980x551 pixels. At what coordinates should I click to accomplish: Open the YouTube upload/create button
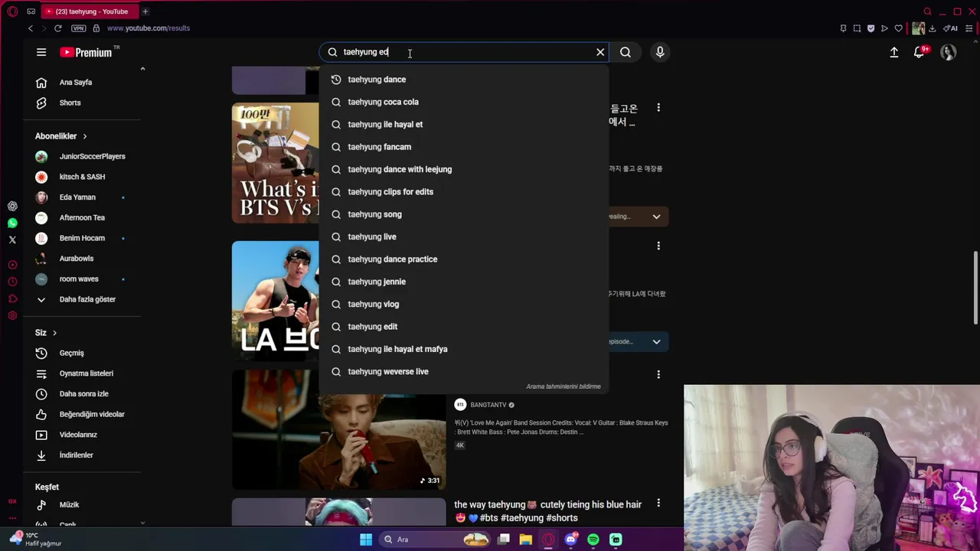pyautogui.click(x=893, y=52)
